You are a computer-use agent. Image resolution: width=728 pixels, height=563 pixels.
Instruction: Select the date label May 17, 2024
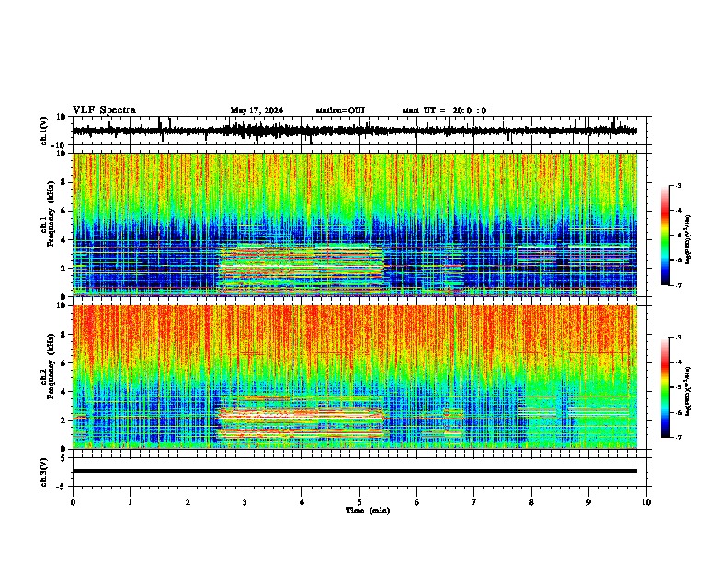256,110
